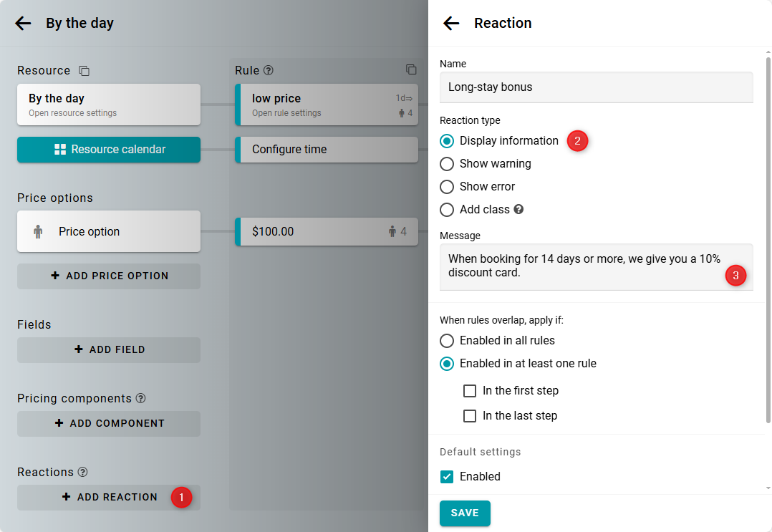Click the back arrow in Reaction panel
Image resolution: width=772 pixels, height=532 pixels.
click(451, 23)
